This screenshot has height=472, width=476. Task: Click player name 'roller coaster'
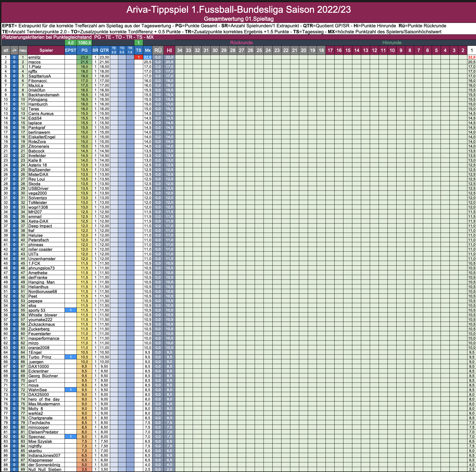40,249
